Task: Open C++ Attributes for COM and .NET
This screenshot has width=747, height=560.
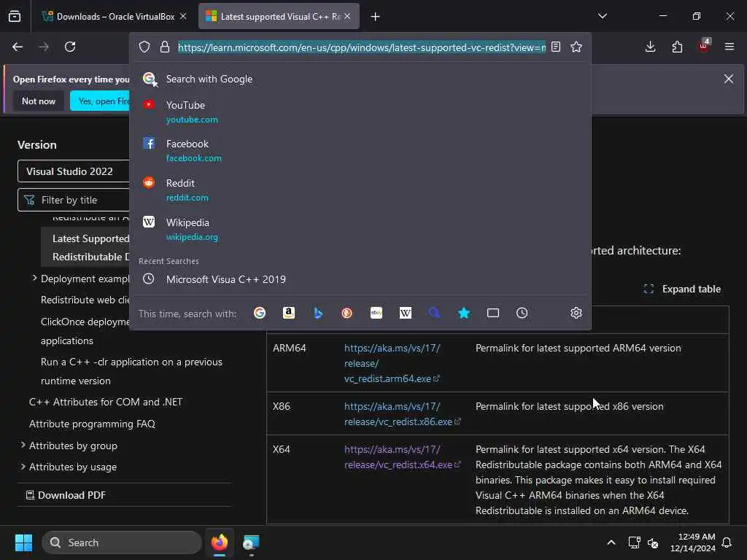Action: click(106, 402)
